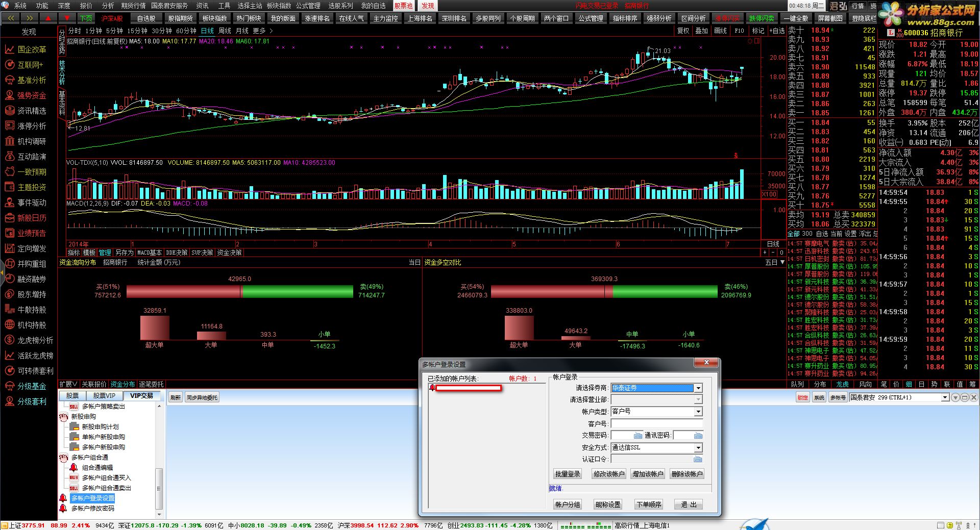Screen dimensions: 980x530
Task: Click the 删除该帐户 button
Action: click(x=687, y=474)
